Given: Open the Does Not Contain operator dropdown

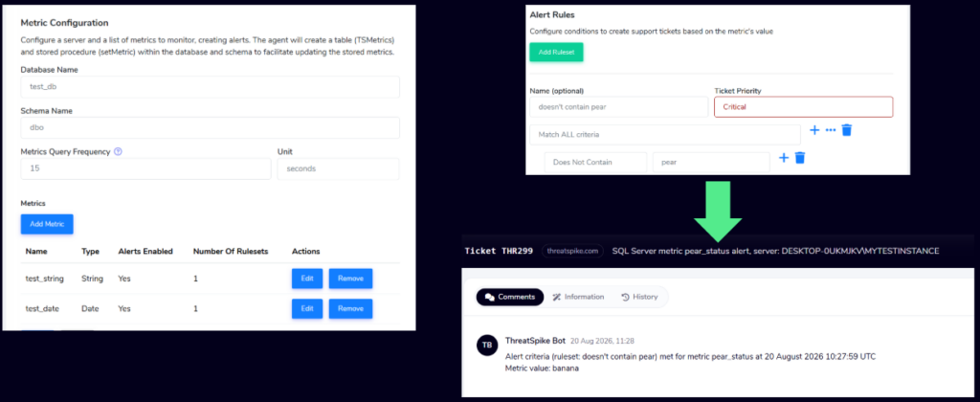Looking at the screenshot, I should (x=595, y=162).
